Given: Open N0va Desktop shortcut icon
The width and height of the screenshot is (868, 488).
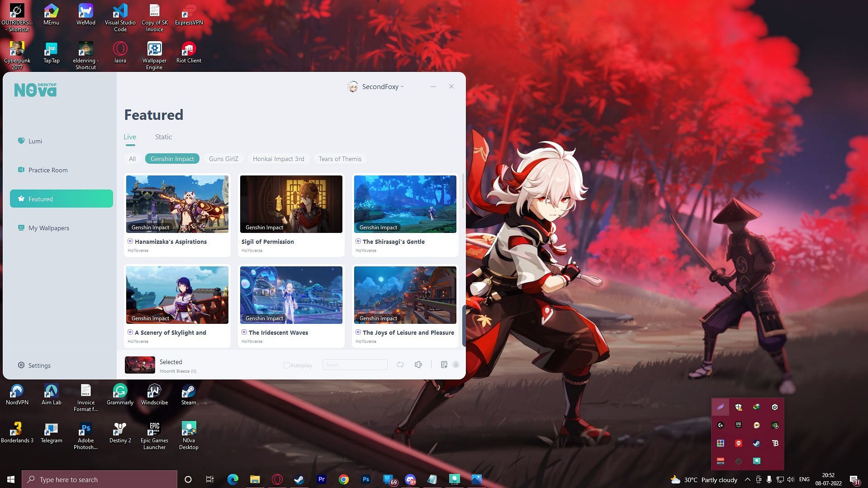Looking at the screenshot, I should [x=189, y=436].
